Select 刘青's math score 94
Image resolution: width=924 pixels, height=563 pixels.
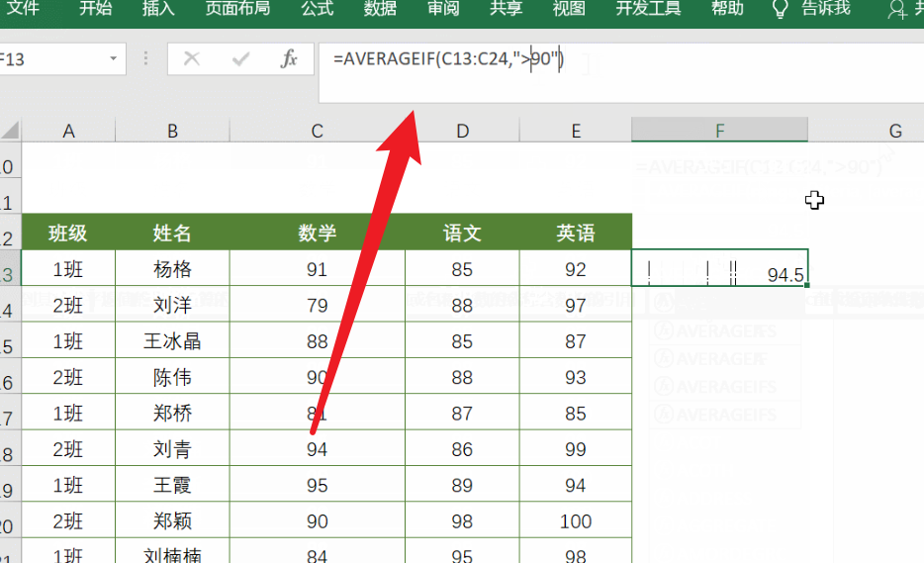tap(317, 448)
